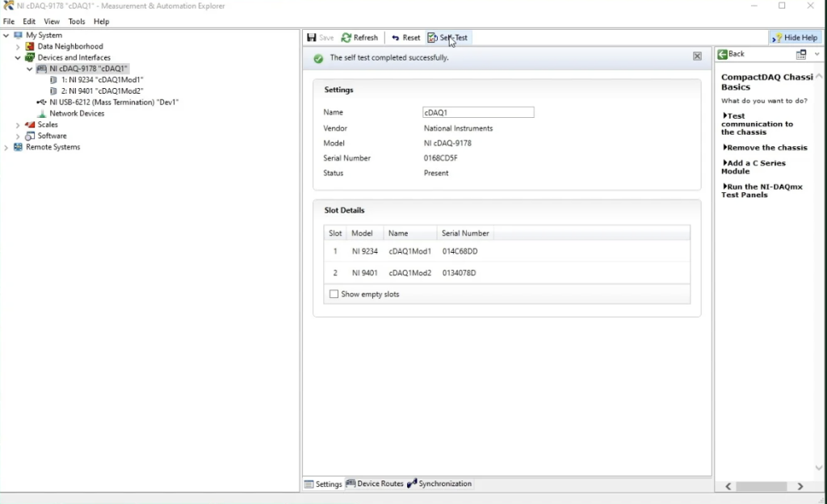Click the Serial Number column header
The width and height of the screenshot is (827, 504).
click(465, 233)
